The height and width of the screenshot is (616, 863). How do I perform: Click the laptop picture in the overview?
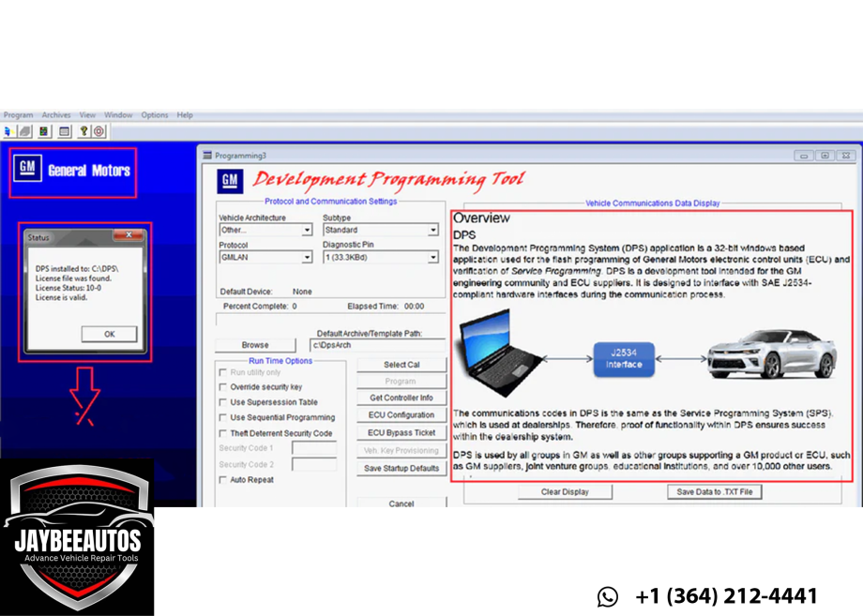click(x=500, y=353)
